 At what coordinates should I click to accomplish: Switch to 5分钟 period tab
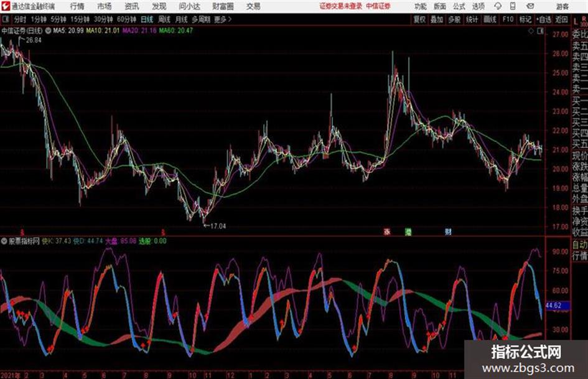58,19
